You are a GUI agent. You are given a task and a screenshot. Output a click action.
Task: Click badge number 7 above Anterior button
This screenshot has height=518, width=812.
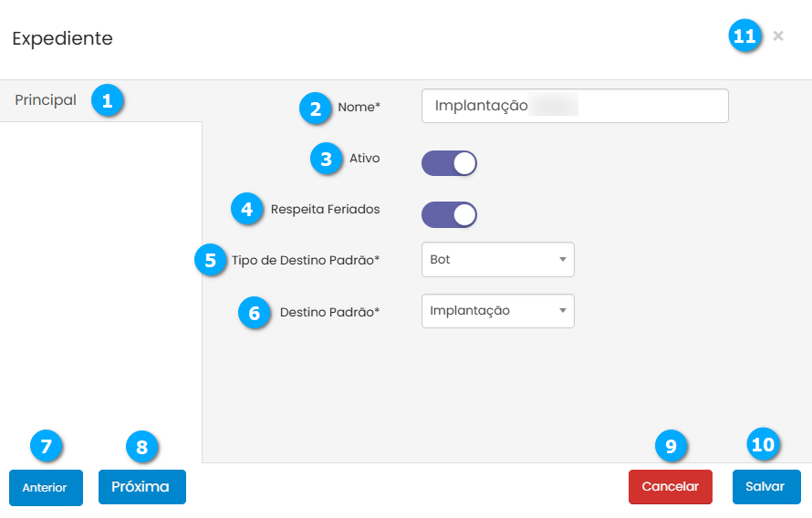pyautogui.click(x=46, y=445)
